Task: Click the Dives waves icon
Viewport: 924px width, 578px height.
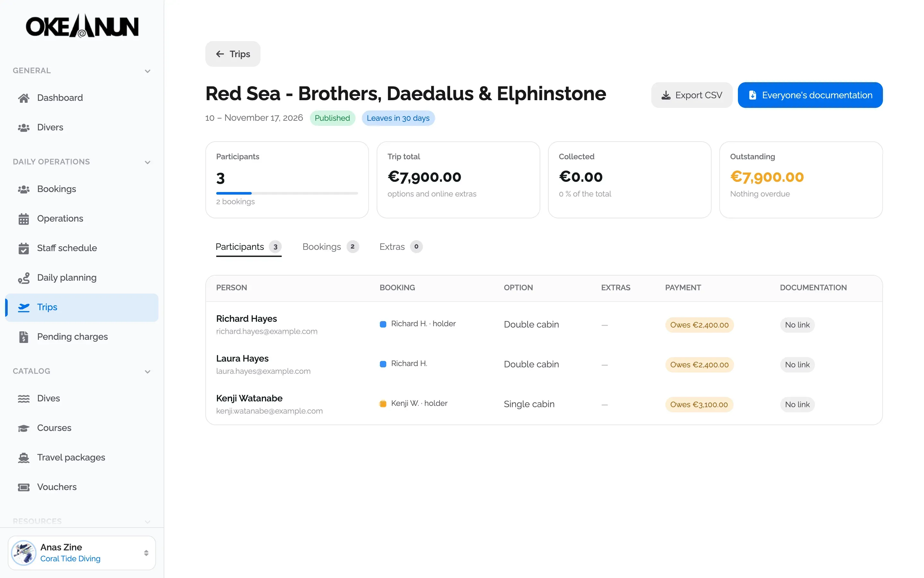Action: [x=24, y=398]
